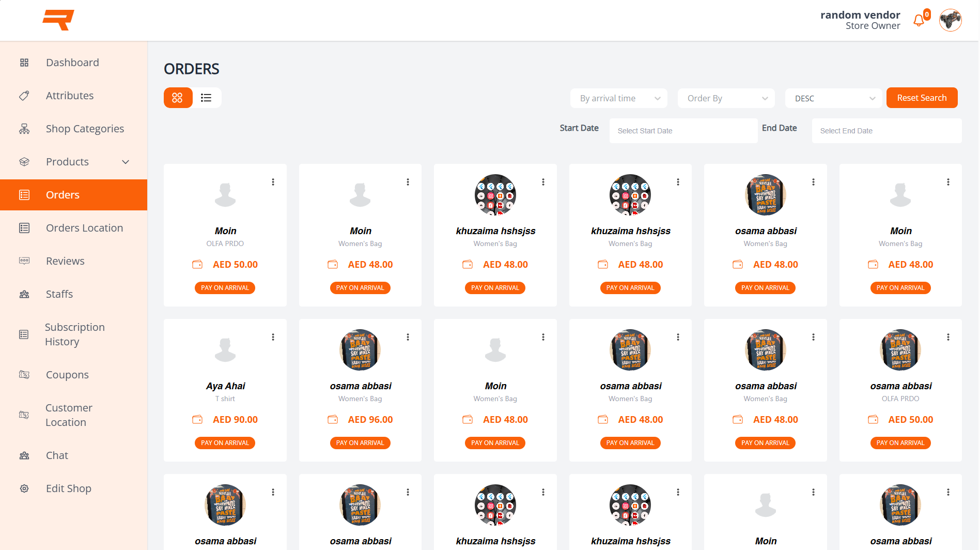Viewport: 980px width, 550px height.
Task: Open the By arrival time dropdown
Action: 619,98
